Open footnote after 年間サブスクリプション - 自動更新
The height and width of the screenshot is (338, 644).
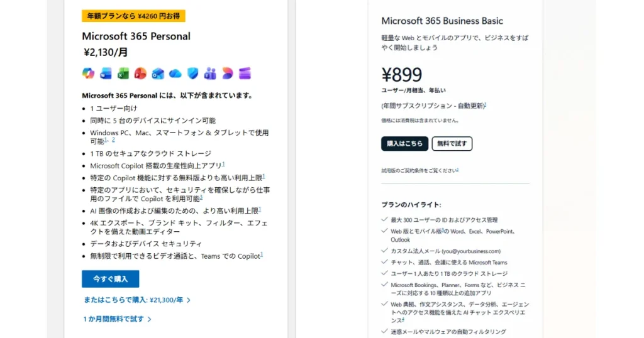click(485, 104)
